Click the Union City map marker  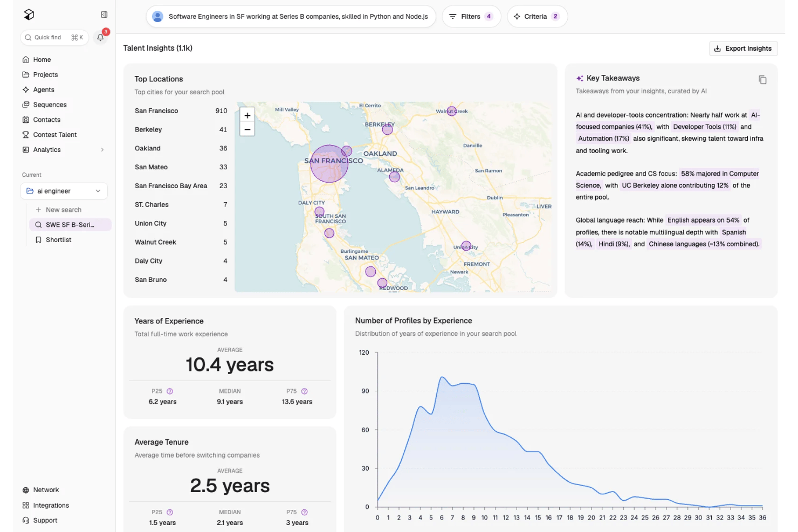tap(466, 246)
